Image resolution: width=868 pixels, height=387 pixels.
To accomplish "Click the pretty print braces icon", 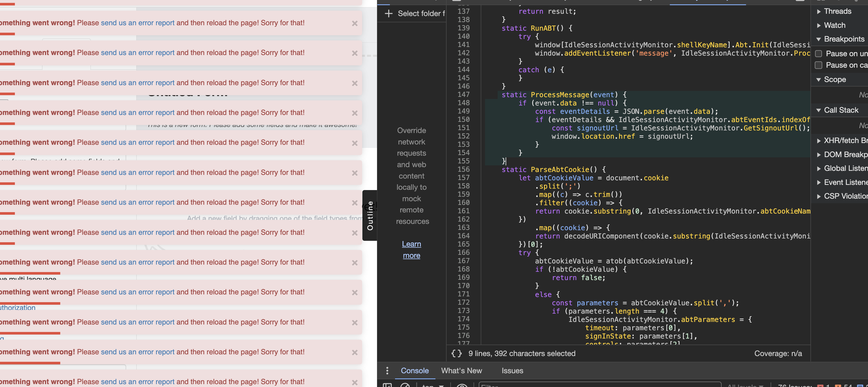I will click(x=456, y=353).
